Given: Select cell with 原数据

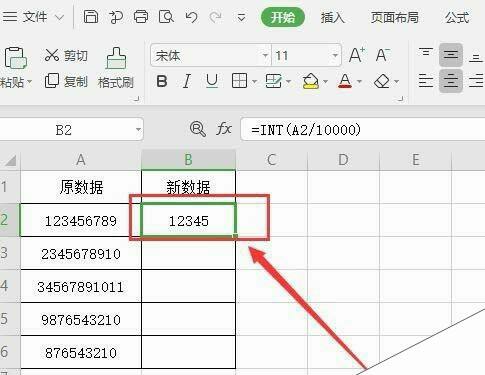Looking at the screenshot, I should (81, 187).
